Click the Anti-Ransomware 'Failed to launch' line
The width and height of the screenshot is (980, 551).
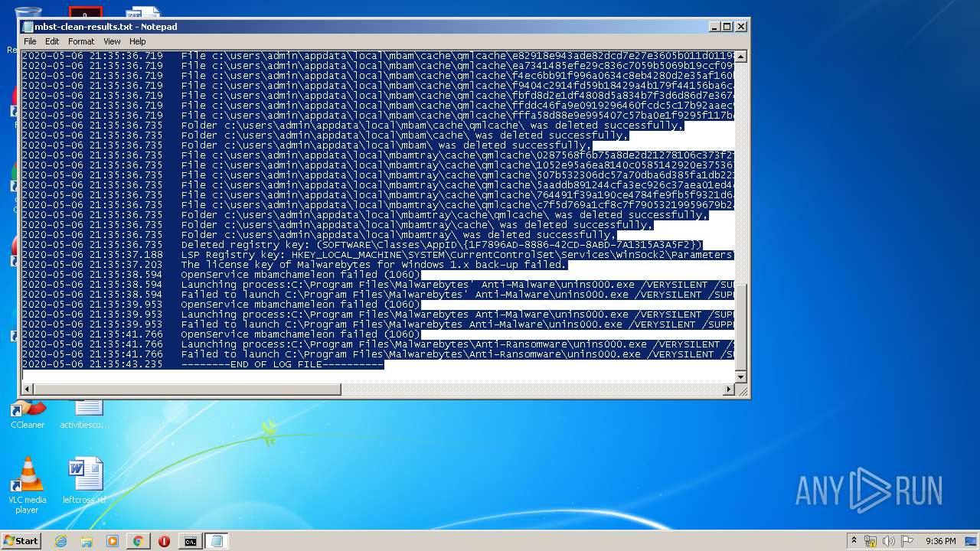click(x=378, y=354)
